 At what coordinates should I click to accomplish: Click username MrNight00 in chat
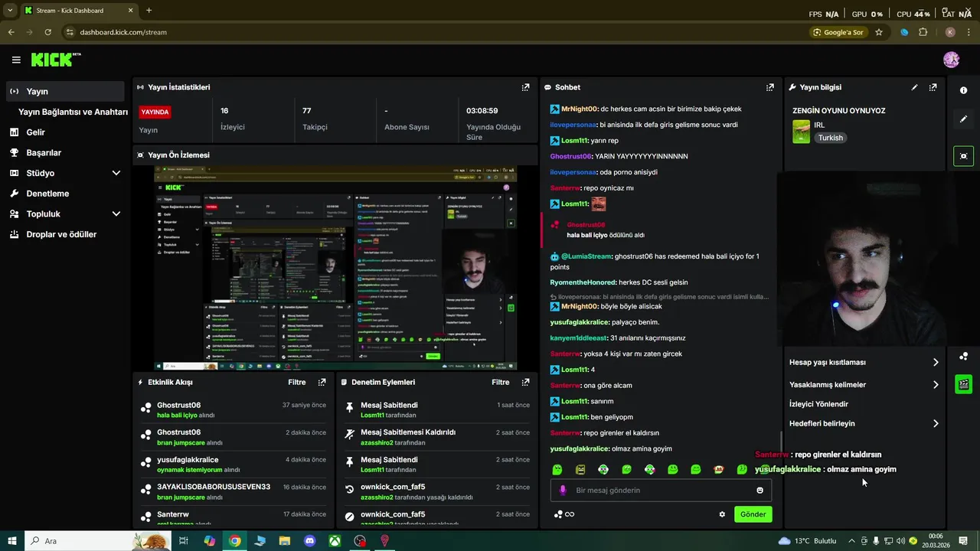[580, 109]
